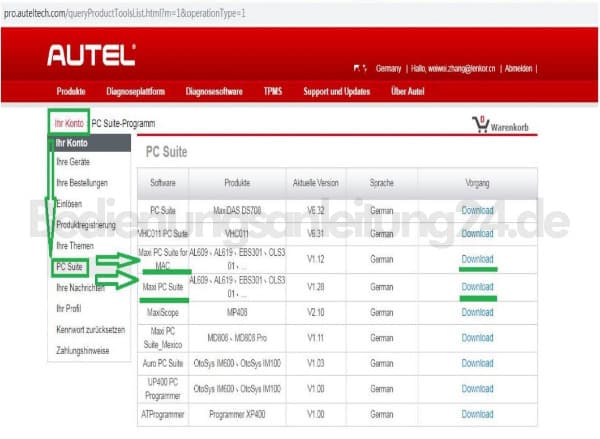Click the Ihr Konto sidebar header
The image size is (600, 439).
(x=89, y=143)
